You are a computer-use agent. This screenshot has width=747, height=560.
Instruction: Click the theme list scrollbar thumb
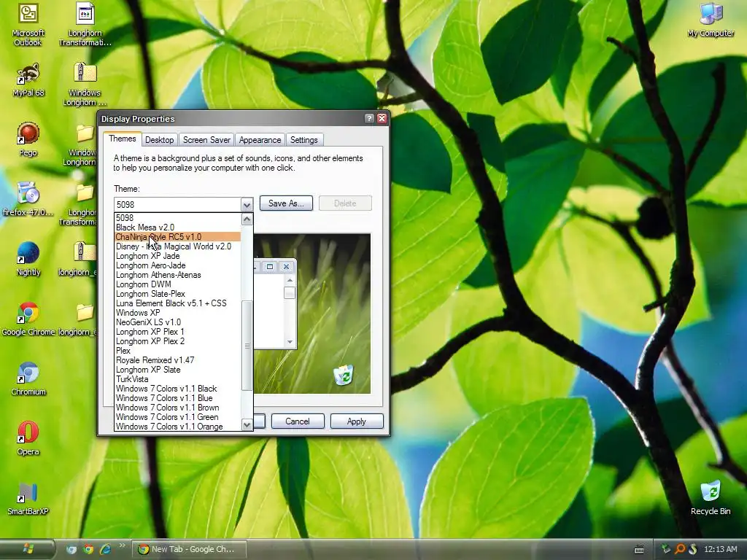click(247, 346)
